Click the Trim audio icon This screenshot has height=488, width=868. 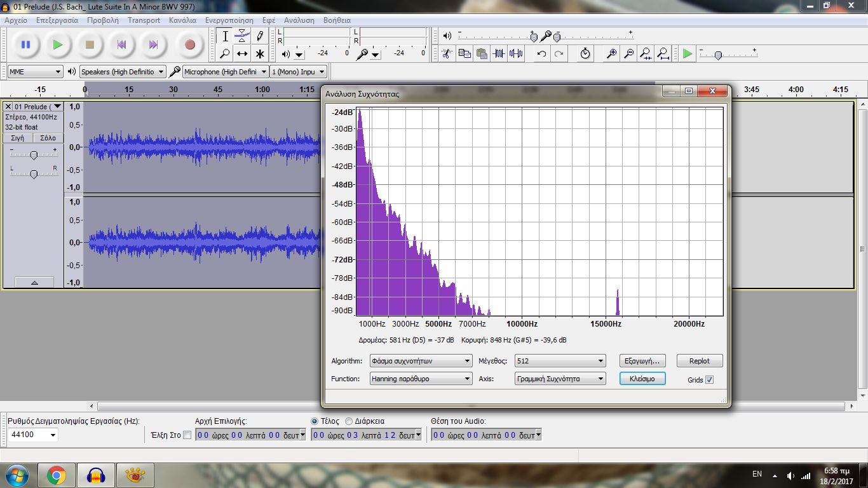click(x=499, y=54)
